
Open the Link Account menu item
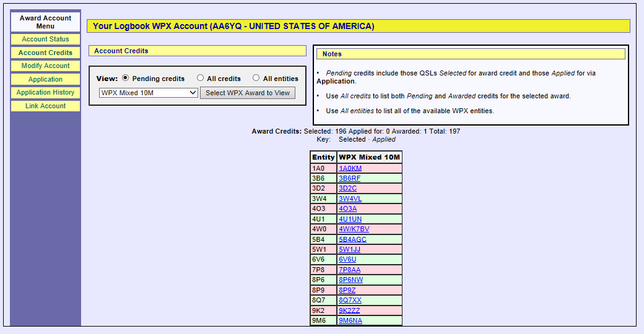[45, 106]
